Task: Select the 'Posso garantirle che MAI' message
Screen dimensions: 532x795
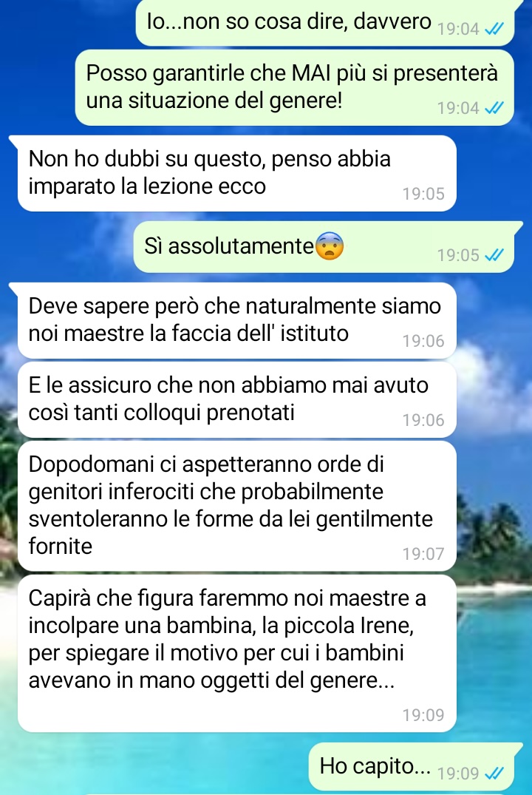Action: tap(294, 87)
